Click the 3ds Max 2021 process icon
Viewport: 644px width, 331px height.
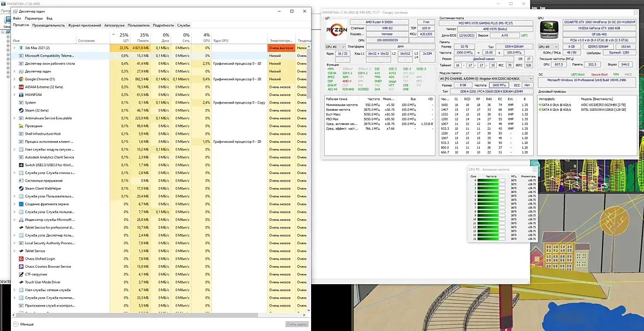21,48
